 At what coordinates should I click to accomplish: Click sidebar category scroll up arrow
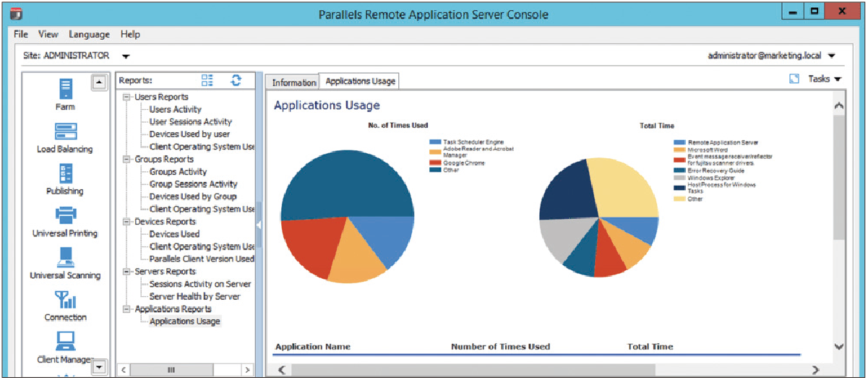tap(99, 83)
